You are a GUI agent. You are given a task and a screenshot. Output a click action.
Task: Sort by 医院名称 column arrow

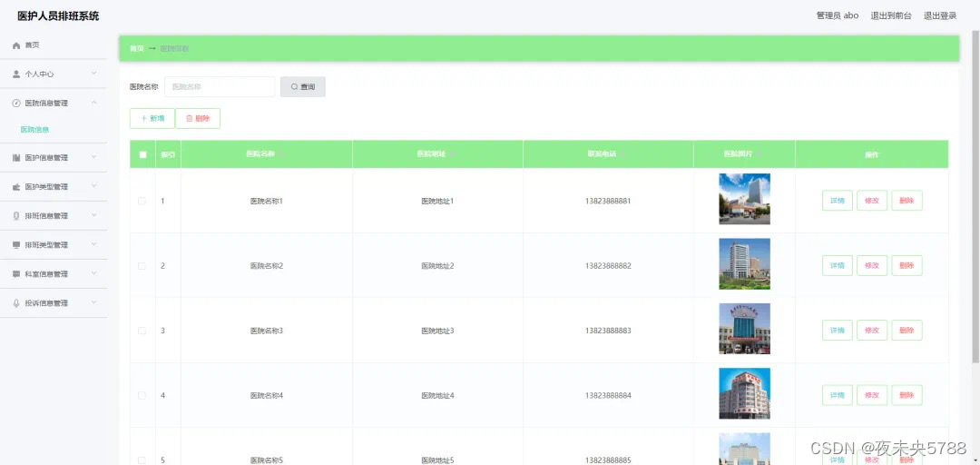coord(280,154)
